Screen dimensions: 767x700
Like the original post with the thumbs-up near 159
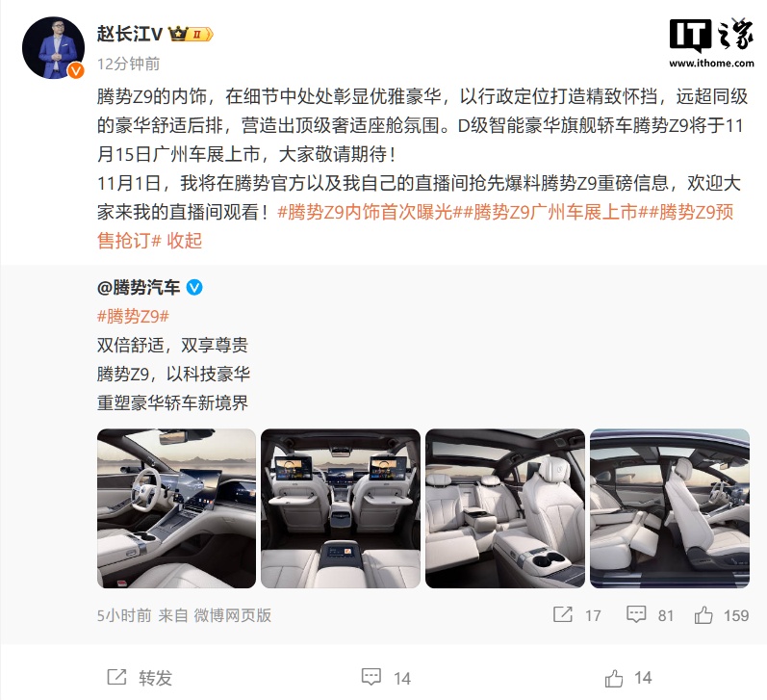[x=703, y=614]
